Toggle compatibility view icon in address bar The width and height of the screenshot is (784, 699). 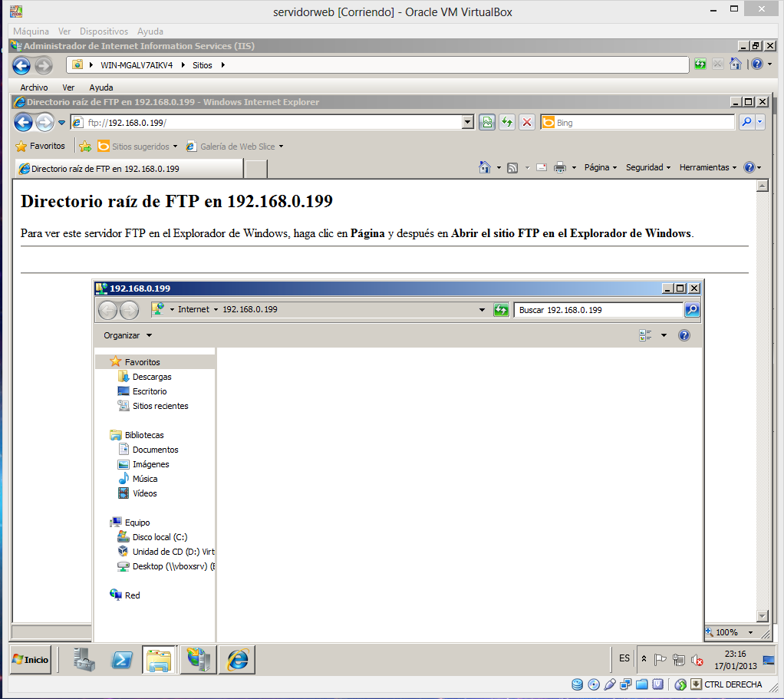point(486,123)
